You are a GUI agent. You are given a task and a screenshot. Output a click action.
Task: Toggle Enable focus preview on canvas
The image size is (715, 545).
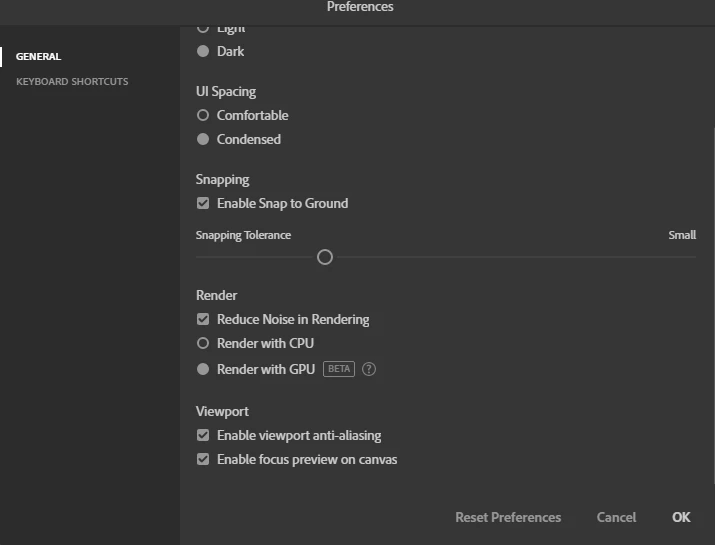203,459
